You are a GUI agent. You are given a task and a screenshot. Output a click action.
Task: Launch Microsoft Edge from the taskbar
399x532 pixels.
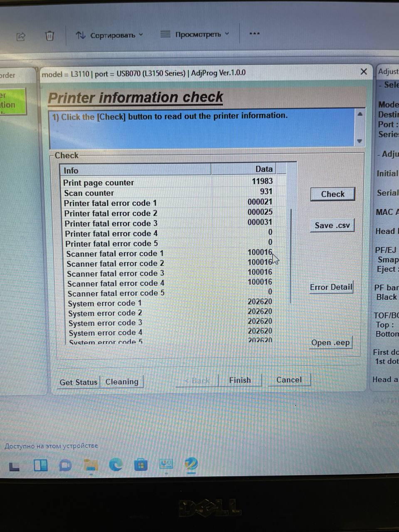pos(116,464)
